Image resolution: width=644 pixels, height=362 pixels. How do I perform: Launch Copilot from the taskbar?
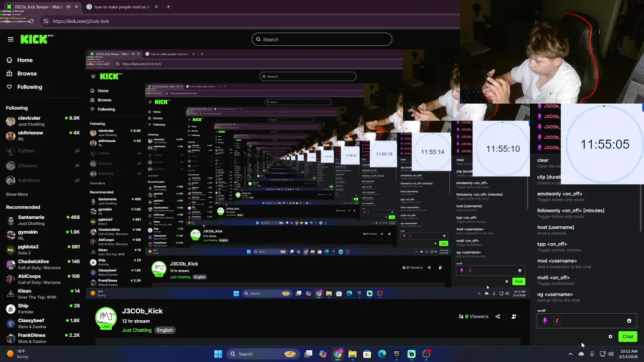tap(323, 354)
